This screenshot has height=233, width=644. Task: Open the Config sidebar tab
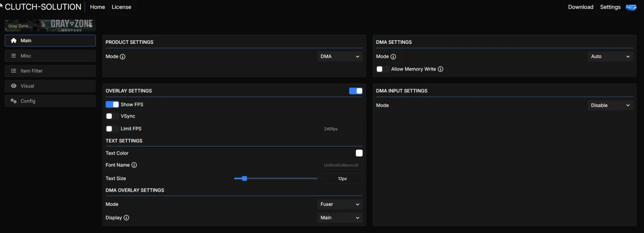point(50,101)
